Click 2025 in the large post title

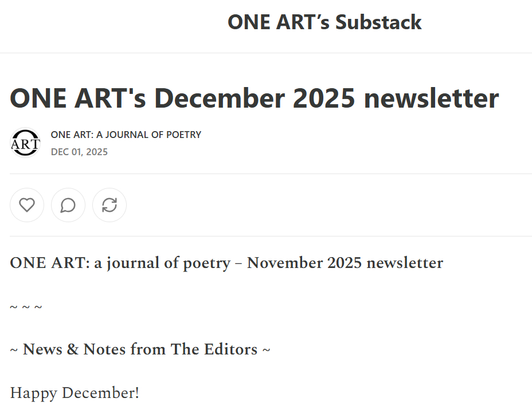[x=324, y=98]
